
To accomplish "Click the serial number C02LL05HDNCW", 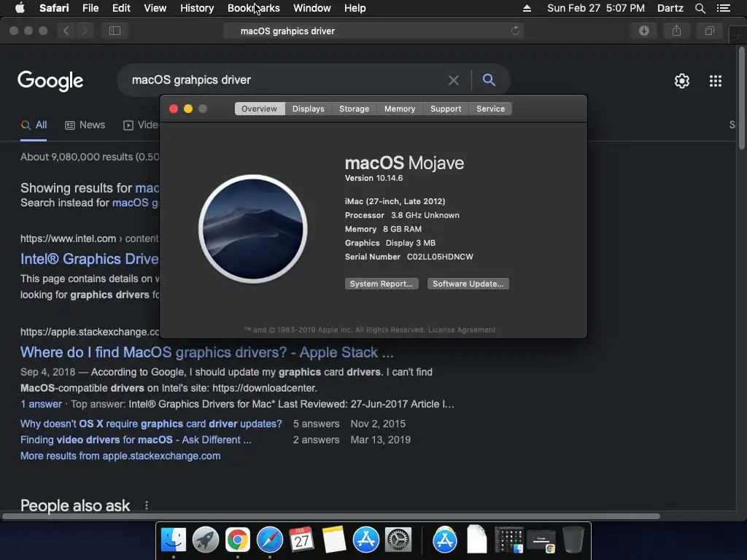I will (440, 257).
